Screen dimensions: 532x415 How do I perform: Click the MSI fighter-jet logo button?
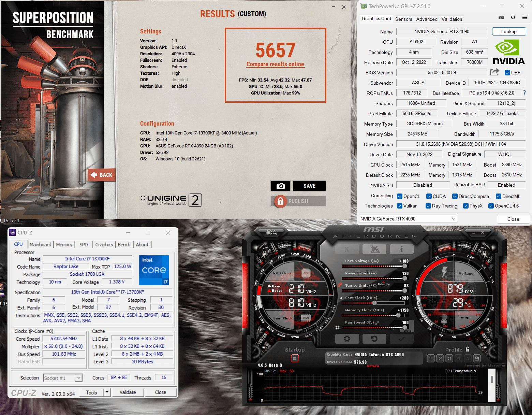[374, 249]
